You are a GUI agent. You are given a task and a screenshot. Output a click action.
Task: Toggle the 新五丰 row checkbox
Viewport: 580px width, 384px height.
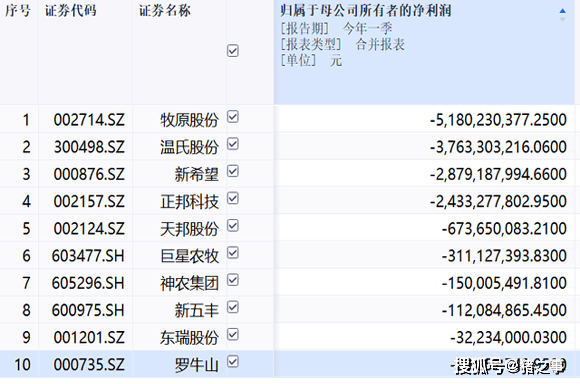pos(233,307)
